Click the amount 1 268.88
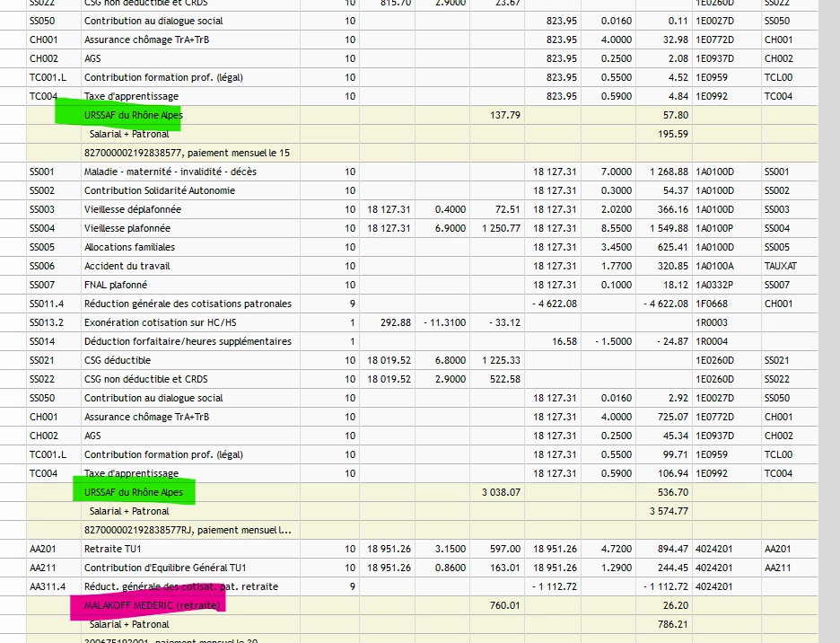 pos(669,172)
